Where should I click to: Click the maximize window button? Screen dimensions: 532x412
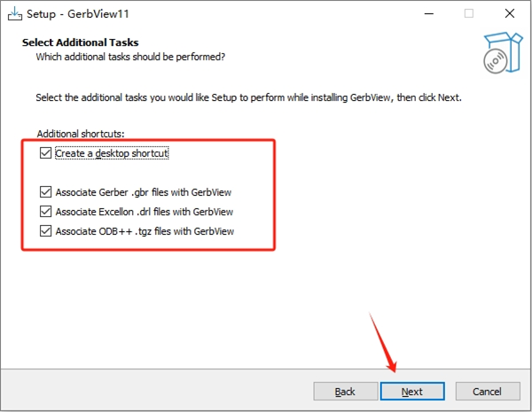tap(468, 12)
